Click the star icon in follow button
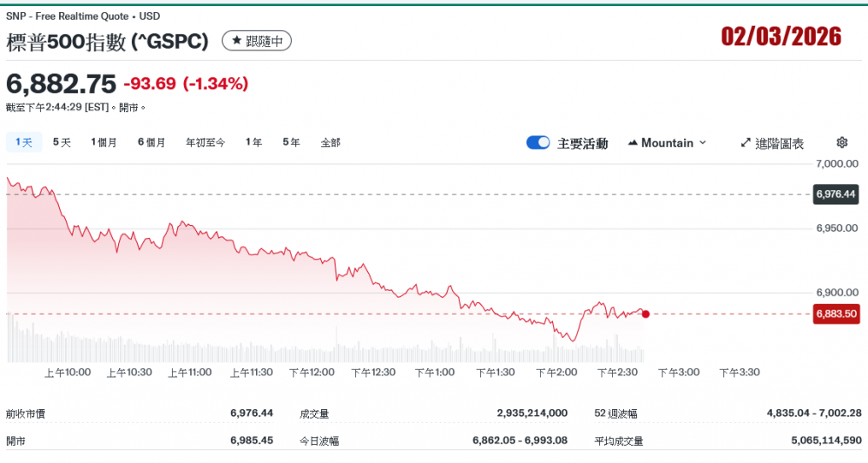868x463 pixels. [237, 41]
